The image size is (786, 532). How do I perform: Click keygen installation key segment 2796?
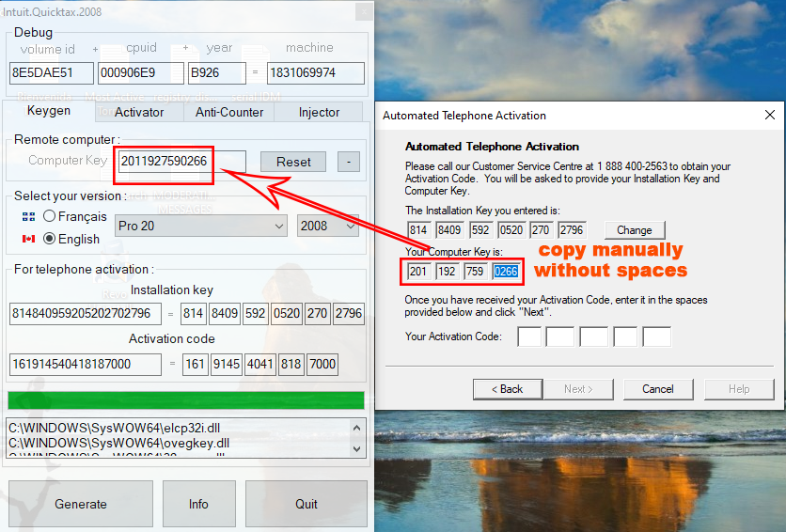(x=349, y=314)
